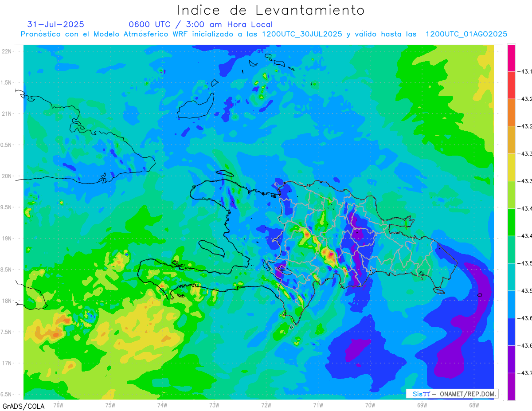
Task: Click the '-43.7' color bar value
Action: (x=525, y=373)
